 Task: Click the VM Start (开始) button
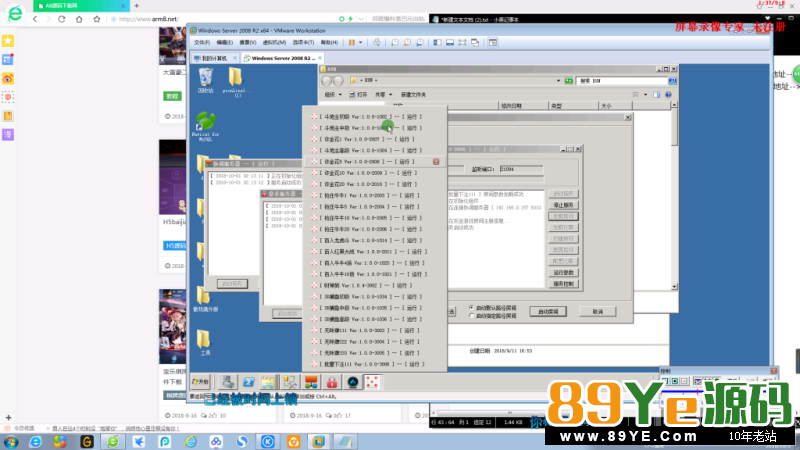click(x=201, y=382)
